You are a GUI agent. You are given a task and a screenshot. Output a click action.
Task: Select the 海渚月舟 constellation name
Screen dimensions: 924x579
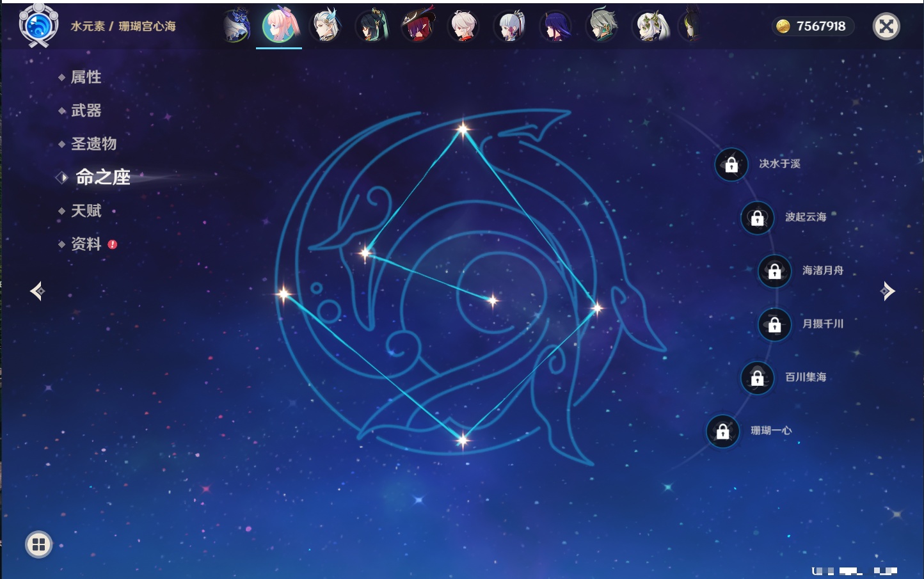coord(823,271)
